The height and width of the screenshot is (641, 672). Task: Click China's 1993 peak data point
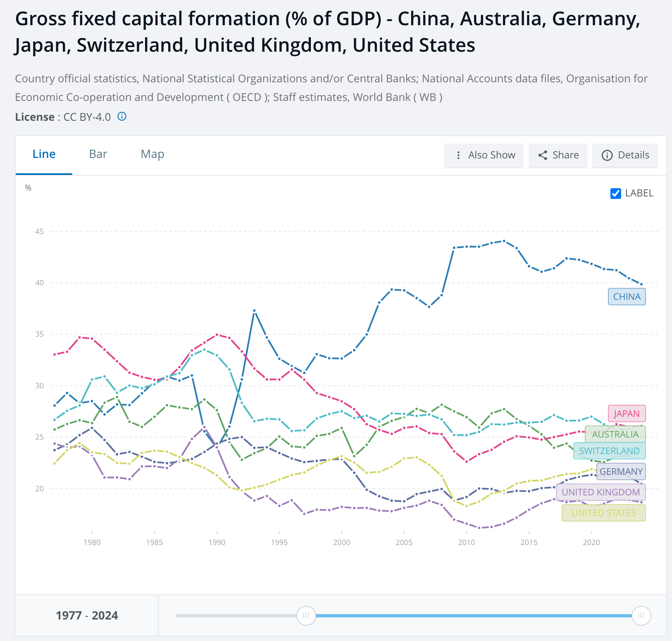tap(254, 310)
